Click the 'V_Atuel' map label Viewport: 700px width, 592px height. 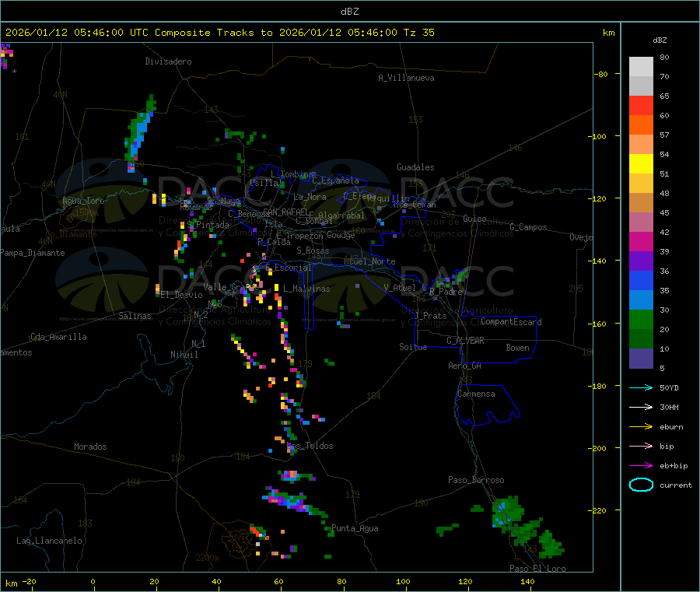click(x=400, y=288)
